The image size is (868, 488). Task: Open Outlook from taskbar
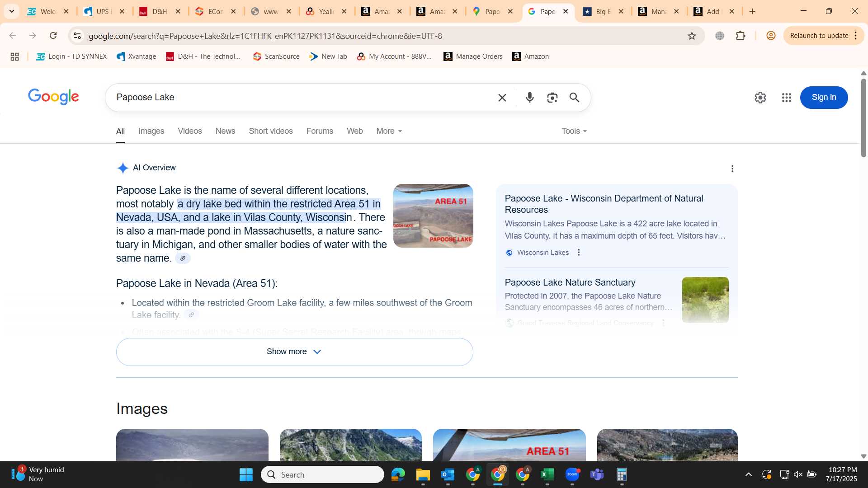pos(448,475)
